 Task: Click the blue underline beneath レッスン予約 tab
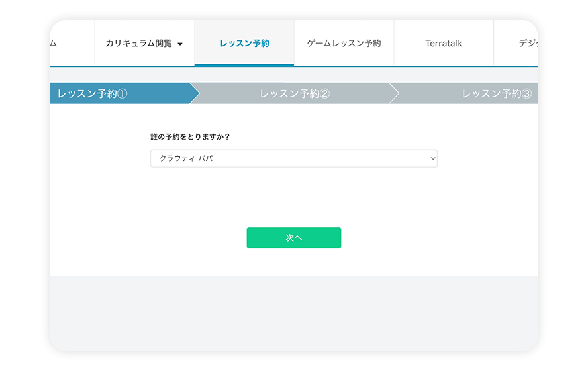tap(244, 65)
